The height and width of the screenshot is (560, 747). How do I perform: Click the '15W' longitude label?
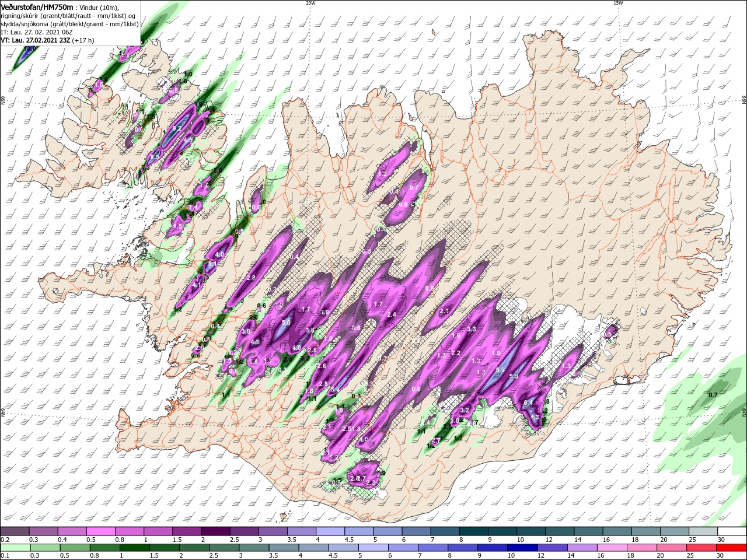pos(618,3)
